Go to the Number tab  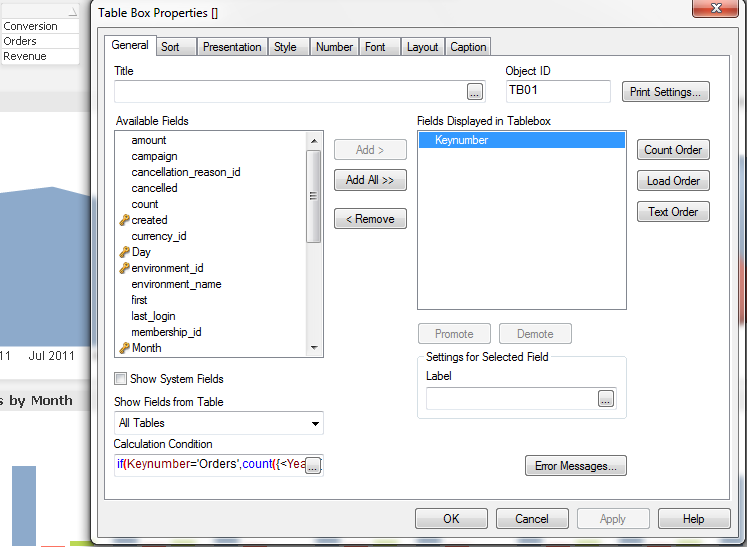click(x=334, y=47)
